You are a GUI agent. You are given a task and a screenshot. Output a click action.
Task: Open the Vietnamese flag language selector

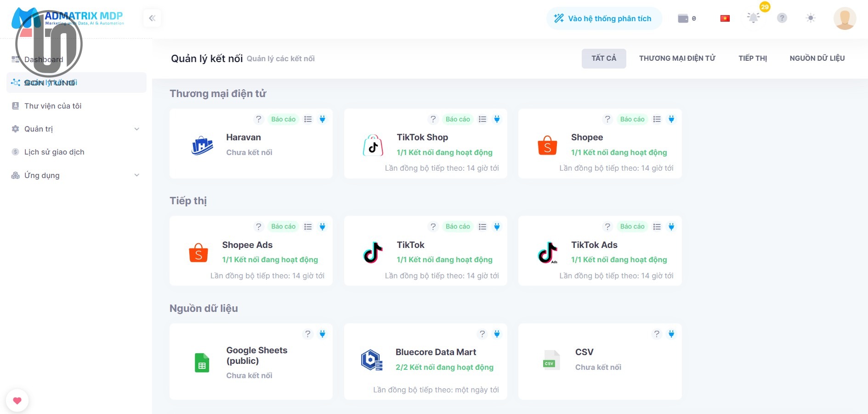tap(725, 18)
